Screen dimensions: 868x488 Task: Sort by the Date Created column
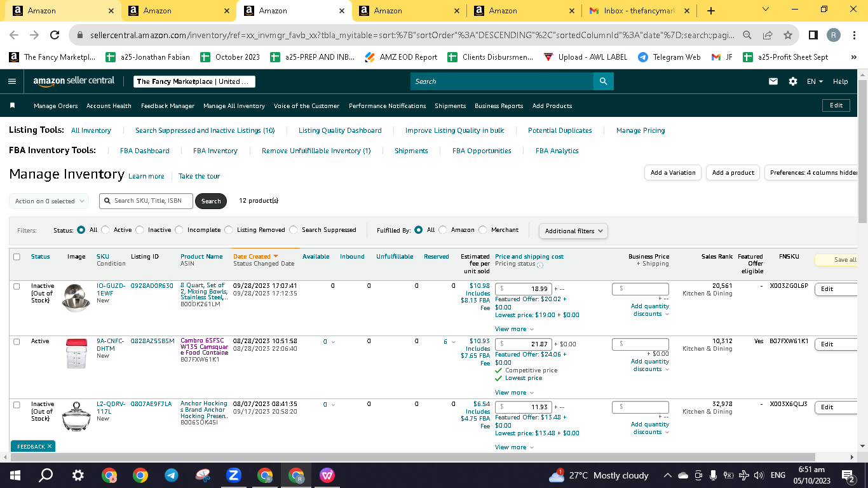tap(255, 257)
